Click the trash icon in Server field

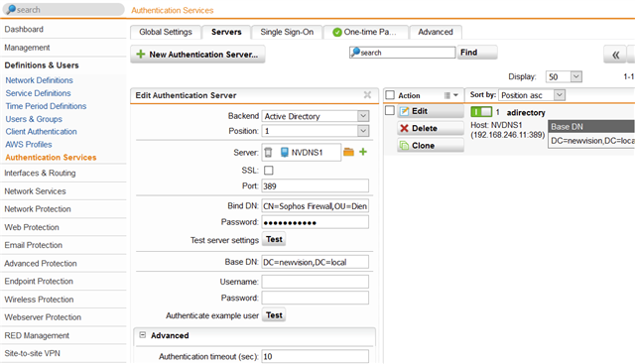tap(268, 152)
